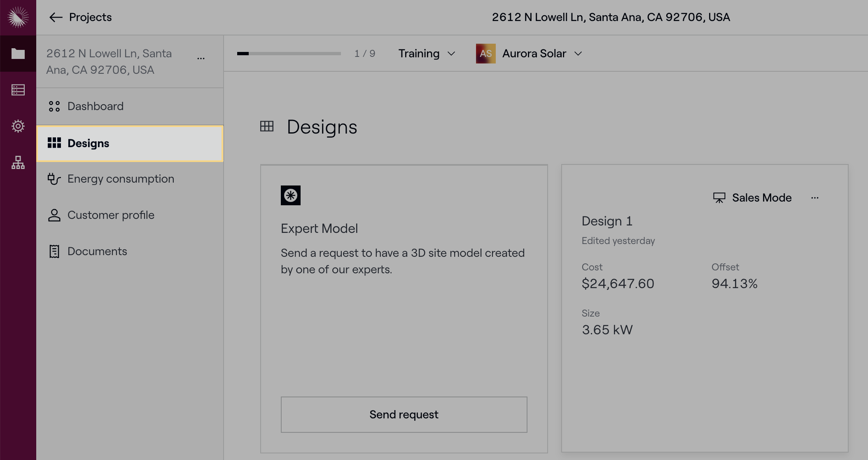The height and width of the screenshot is (460, 868).
Task: Click the hierarchy icon at the sidebar bottom
Action: [x=18, y=163]
